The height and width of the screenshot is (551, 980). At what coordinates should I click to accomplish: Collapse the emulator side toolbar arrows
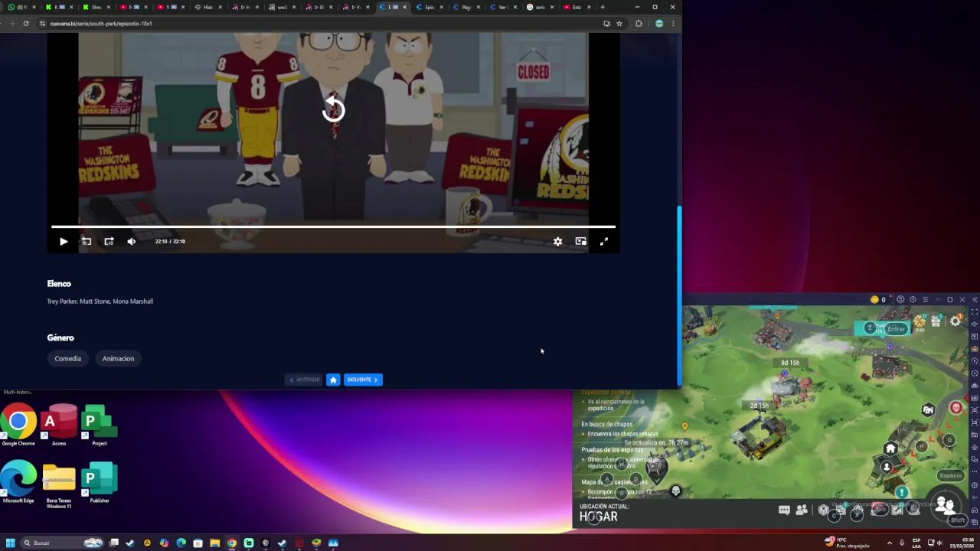(x=975, y=299)
